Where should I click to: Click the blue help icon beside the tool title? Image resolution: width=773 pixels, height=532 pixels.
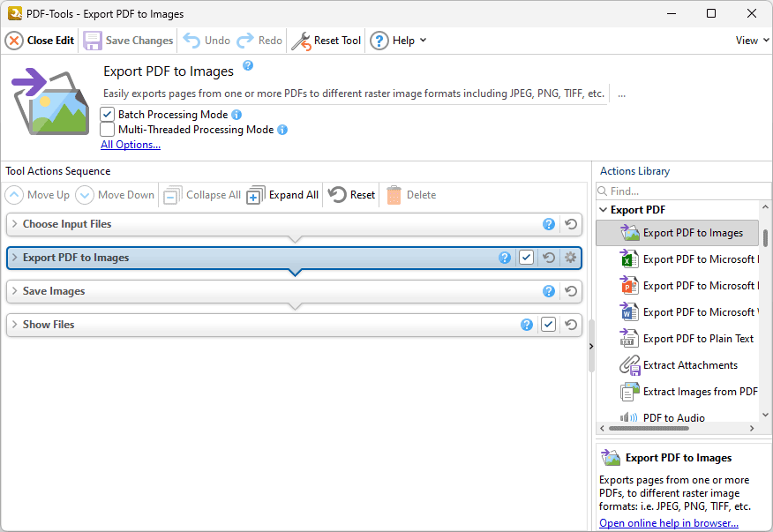(x=248, y=65)
